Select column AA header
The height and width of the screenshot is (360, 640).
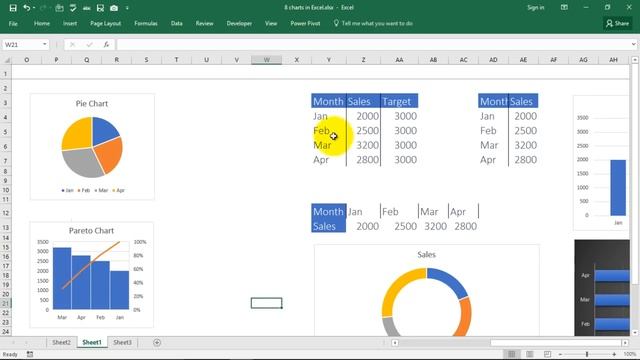(399, 60)
